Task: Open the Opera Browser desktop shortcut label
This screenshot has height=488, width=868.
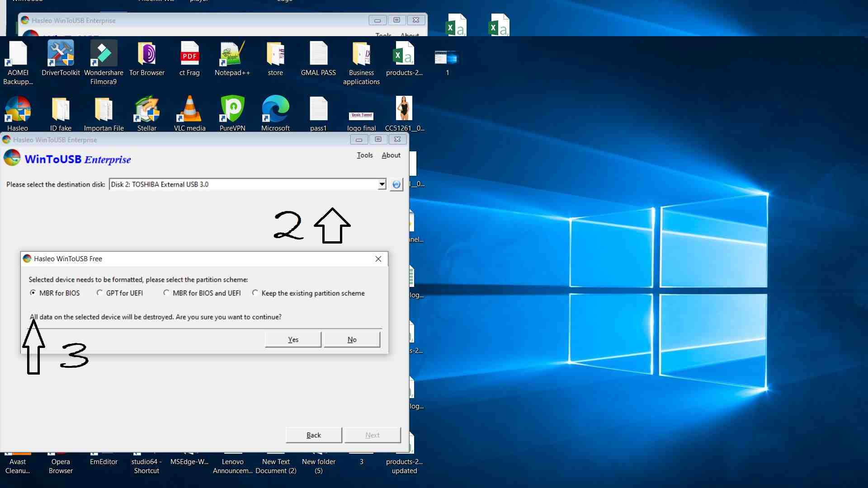Action: click(x=61, y=466)
